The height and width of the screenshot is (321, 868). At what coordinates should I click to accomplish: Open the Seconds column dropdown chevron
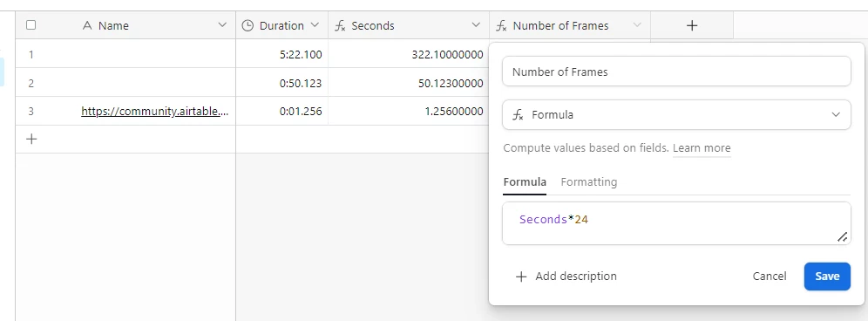(x=476, y=25)
